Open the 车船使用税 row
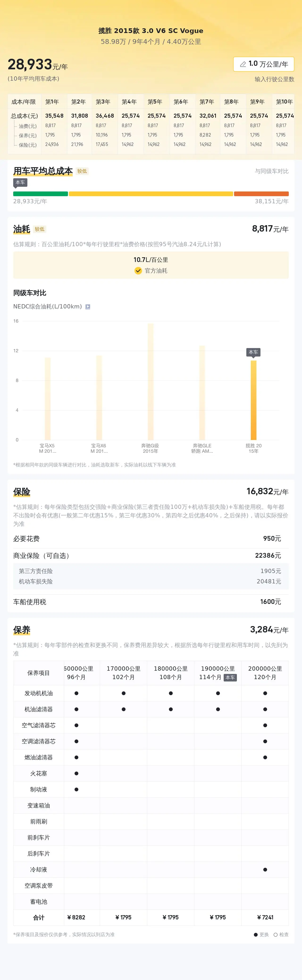The width and height of the screenshot is (302, 980). click(151, 602)
